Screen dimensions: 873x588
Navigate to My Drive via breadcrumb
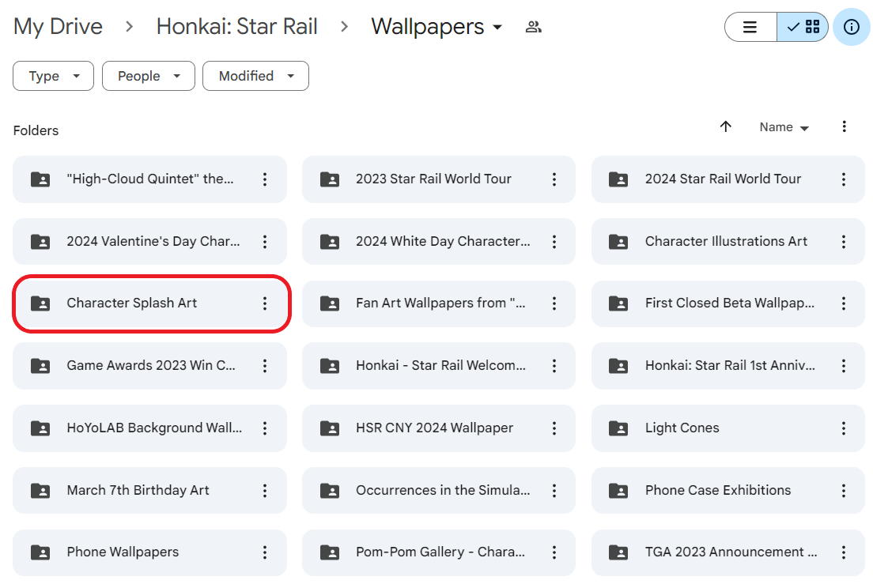[57, 26]
